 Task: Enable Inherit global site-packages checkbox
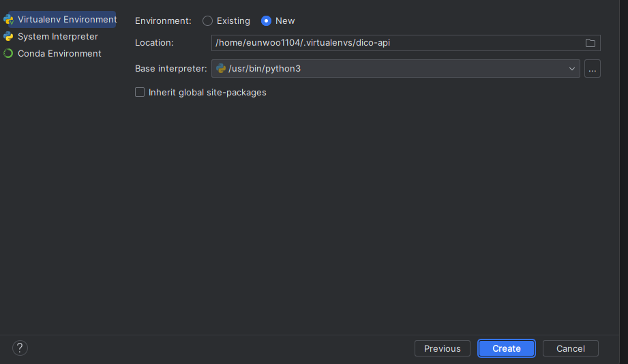pyautogui.click(x=140, y=92)
